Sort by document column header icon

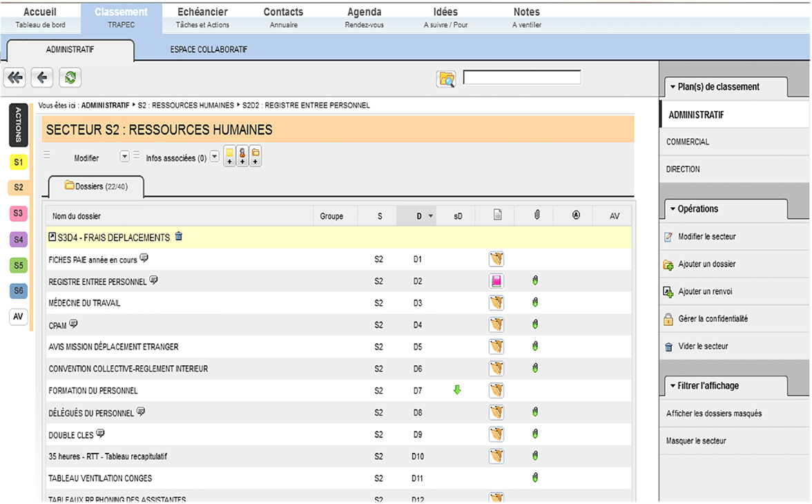click(497, 215)
